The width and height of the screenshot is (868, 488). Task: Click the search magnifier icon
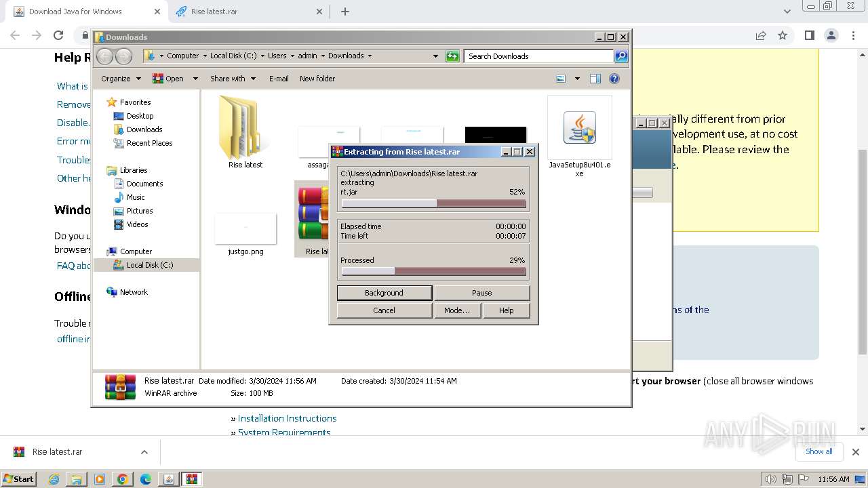click(x=621, y=56)
